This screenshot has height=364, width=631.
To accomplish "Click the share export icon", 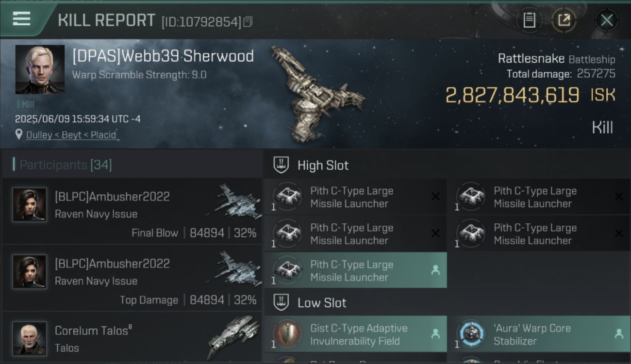I will point(564,20).
